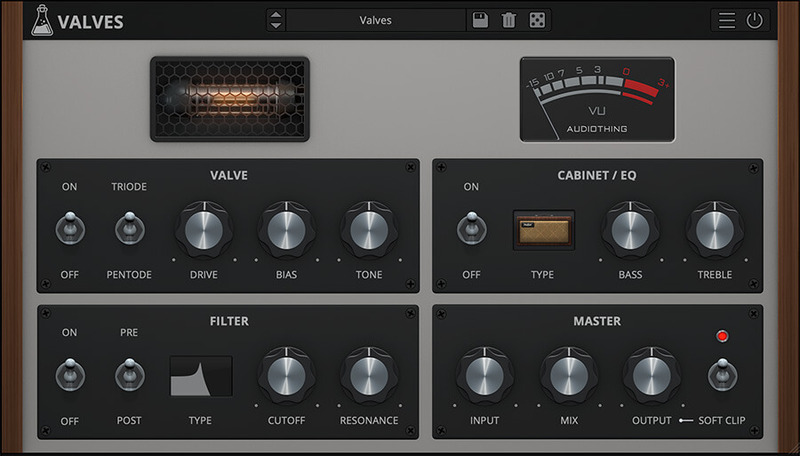800x456 pixels.
Task: Click the filter Cutoff knob
Action: click(286, 376)
